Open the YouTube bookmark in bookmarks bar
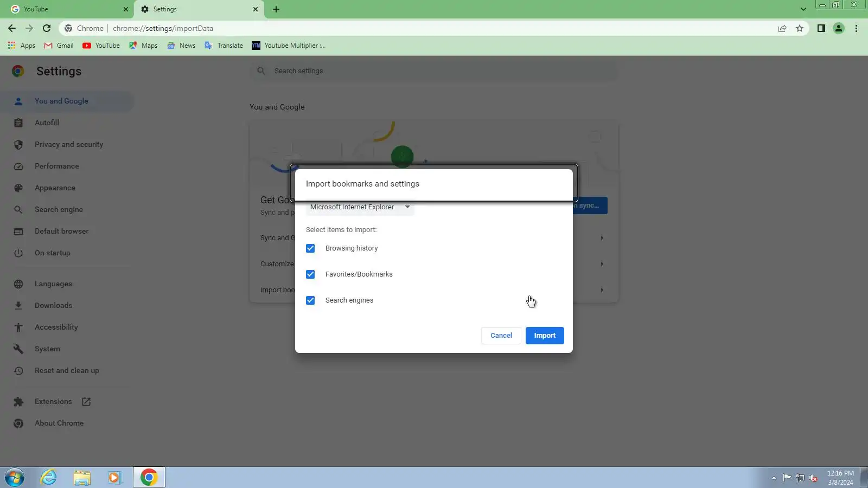 101,46
